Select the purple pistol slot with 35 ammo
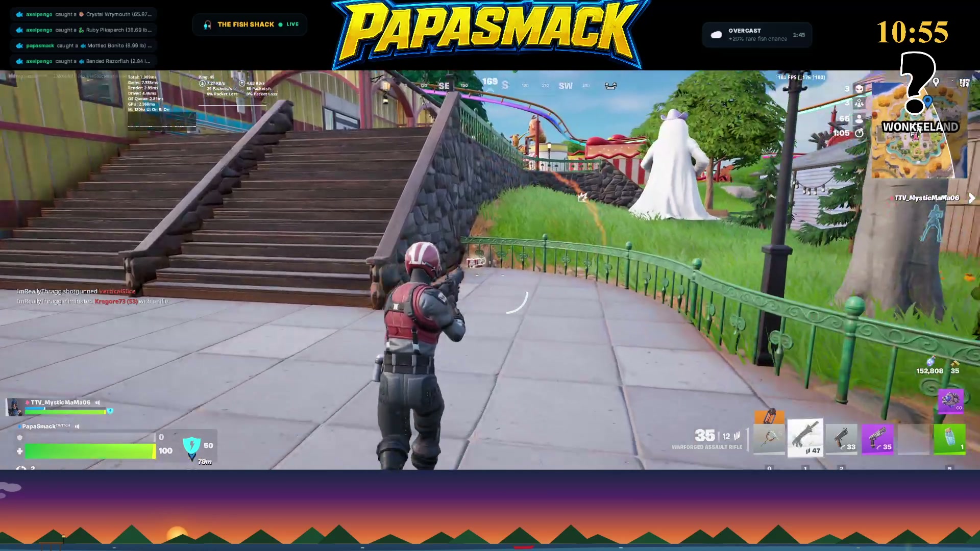The width and height of the screenshot is (980, 551). 877,439
